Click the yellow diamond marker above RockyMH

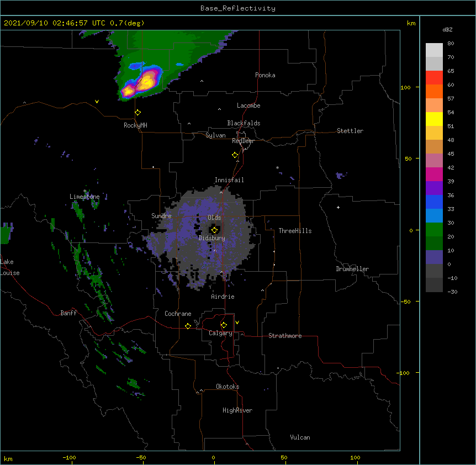coord(138,113)
